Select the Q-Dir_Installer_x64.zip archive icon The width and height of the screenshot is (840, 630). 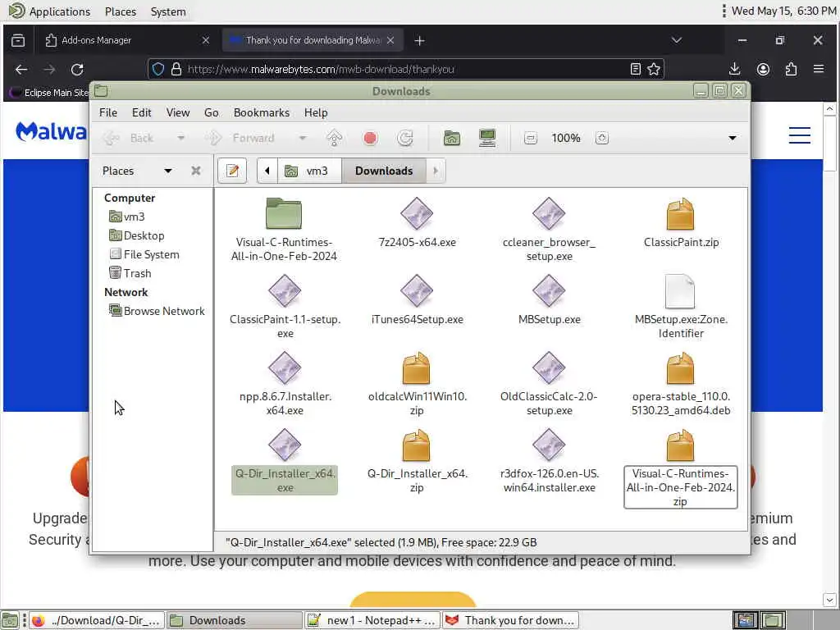(416, 445)
